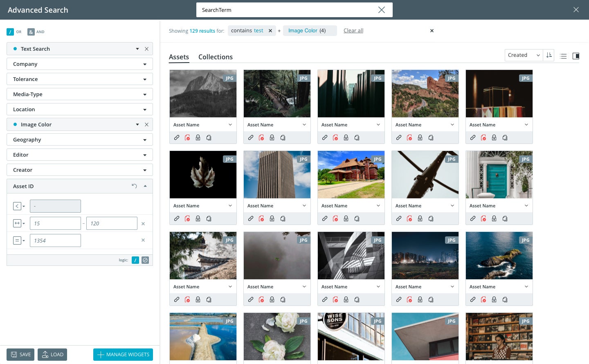Click the sort direction icon next to Created
The image size is (589, 364).
(x=549, y=55)
